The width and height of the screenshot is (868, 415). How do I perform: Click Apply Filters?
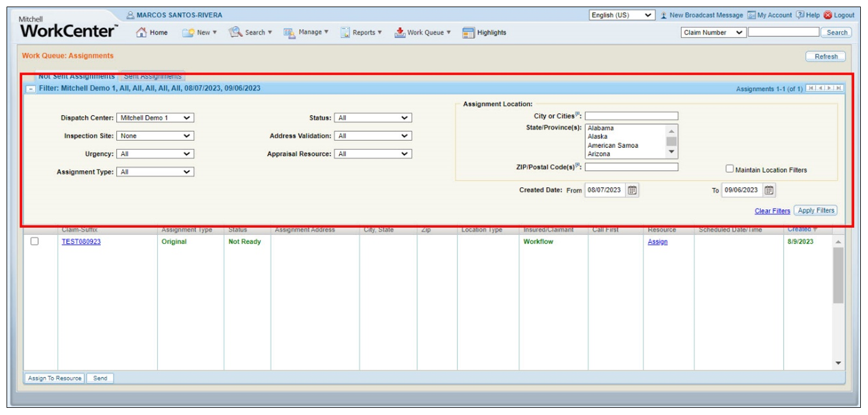coord(816,210)
